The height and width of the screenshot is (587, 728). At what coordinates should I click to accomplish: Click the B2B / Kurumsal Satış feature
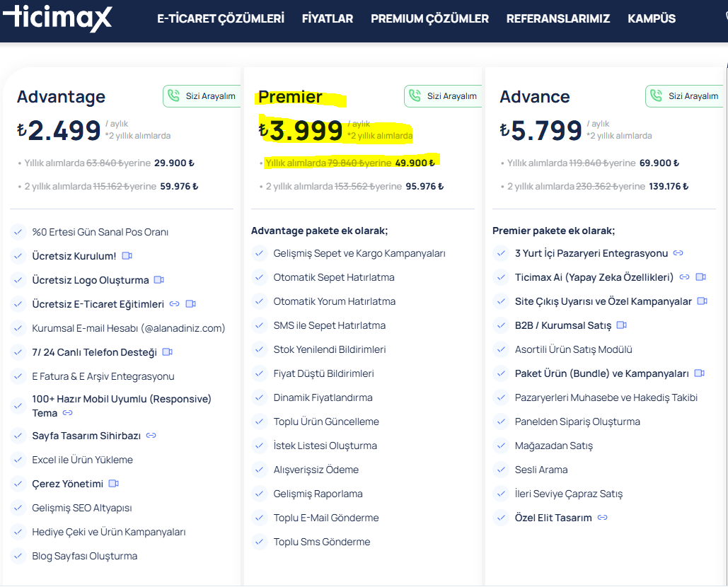tap(562, 326)
